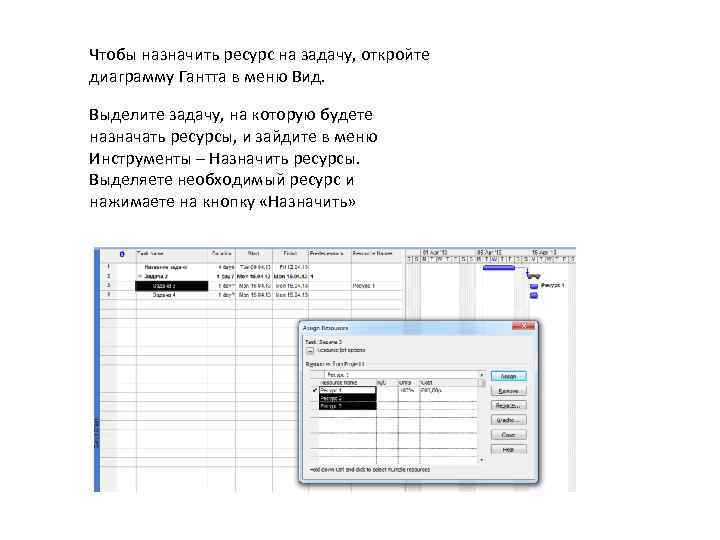Click the vertical Gantt Chart view bar

[97, 370]
